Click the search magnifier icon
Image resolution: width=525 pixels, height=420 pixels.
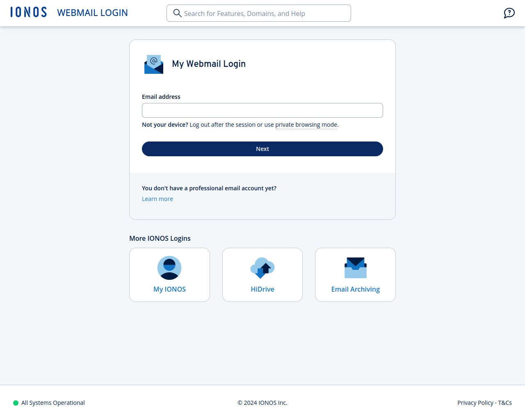pos(177,13)
